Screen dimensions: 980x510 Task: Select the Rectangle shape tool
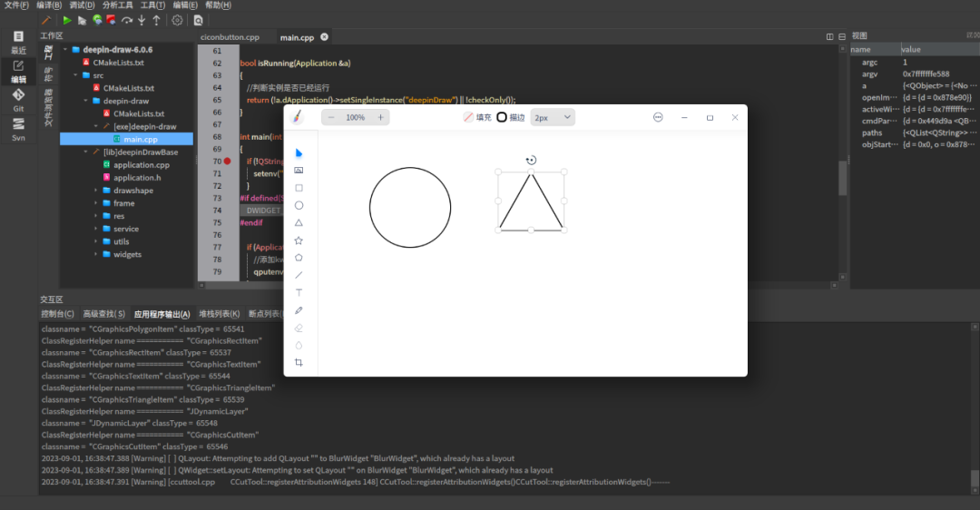click(x=299, y=188)
